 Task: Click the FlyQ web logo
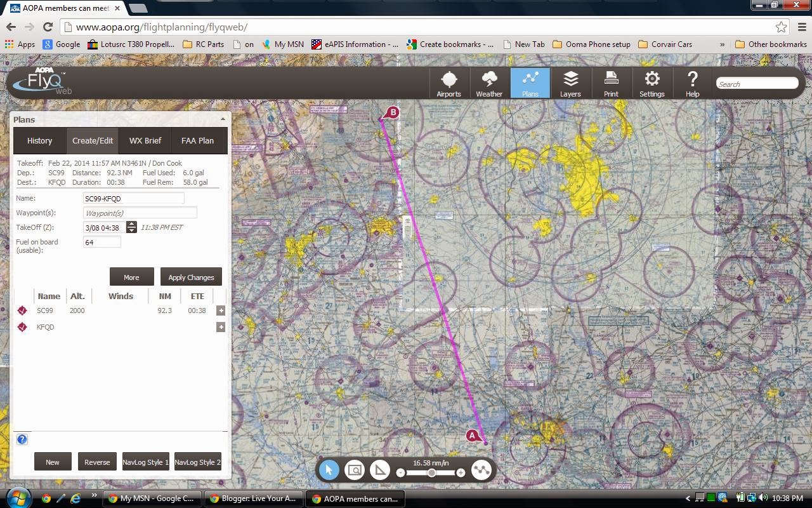point(43,81)
